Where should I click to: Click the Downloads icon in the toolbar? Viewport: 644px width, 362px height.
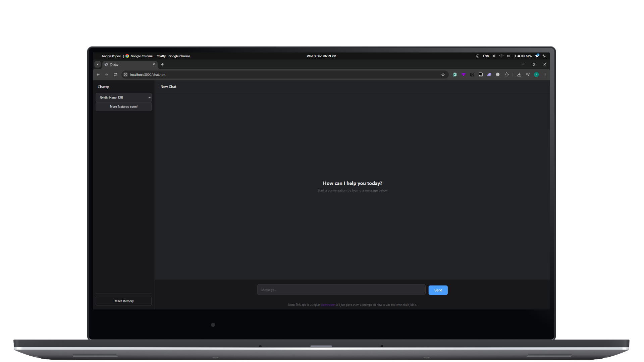(519, 74)
